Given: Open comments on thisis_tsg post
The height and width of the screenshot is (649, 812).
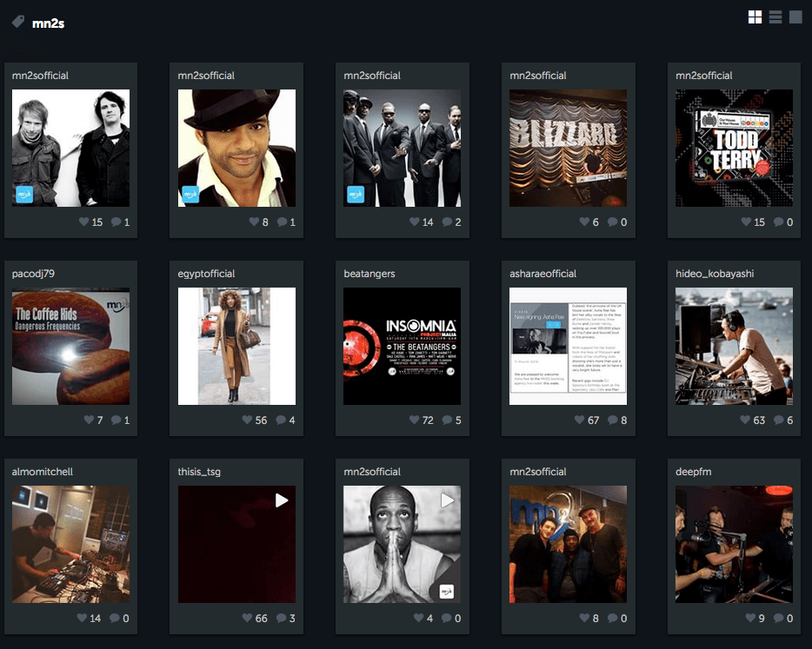Looking at the screenshot, I should pyautogui.click(x=281, y=618).
